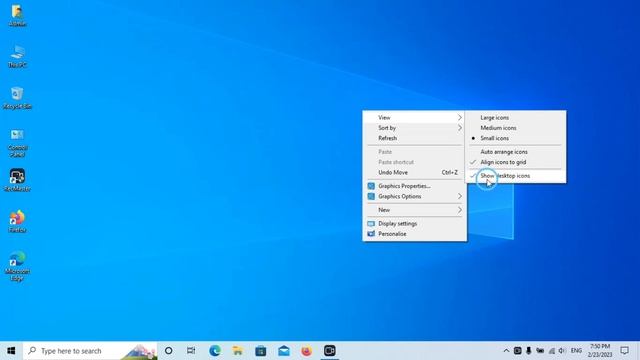Open File Explorer from the taskbar
640x360 pixels.
tap(238, 351)
